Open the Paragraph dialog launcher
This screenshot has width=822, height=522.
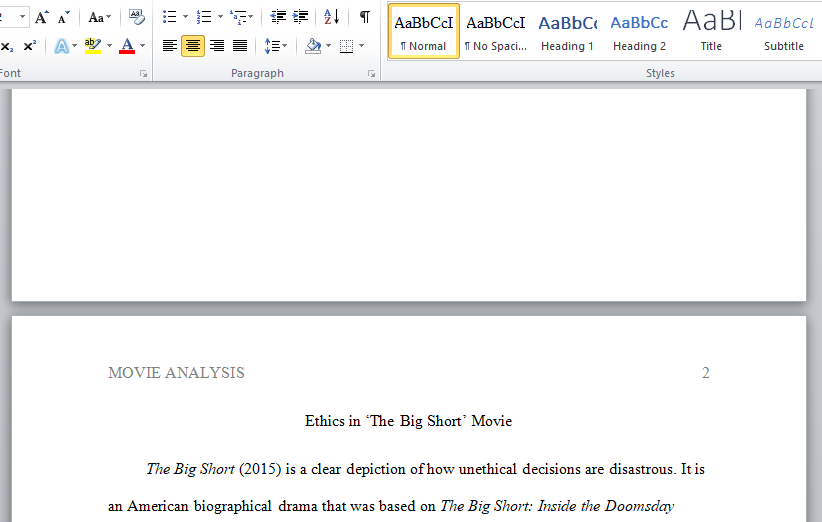pos(372,74)
